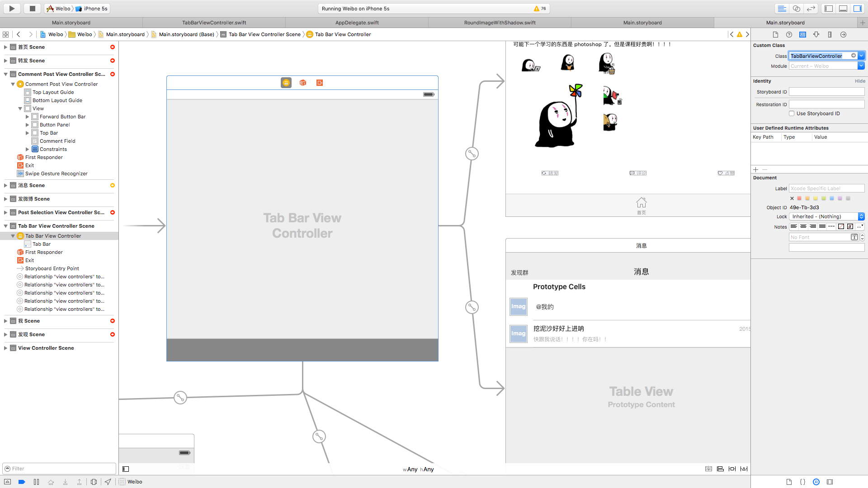
Task: Hide the Identity section
Action: [x=860, y=81]
